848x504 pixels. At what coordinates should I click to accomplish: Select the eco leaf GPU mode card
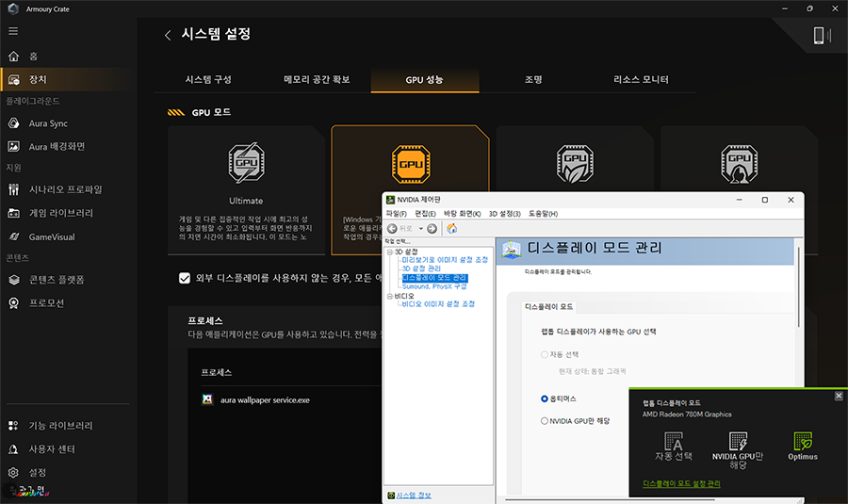tap(575, 158)
